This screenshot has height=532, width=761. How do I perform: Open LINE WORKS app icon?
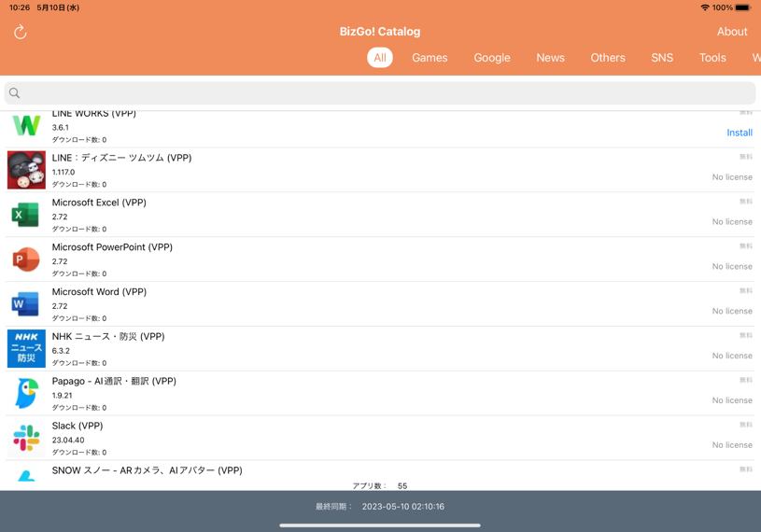pyautogui.click(x=26, y=126)
